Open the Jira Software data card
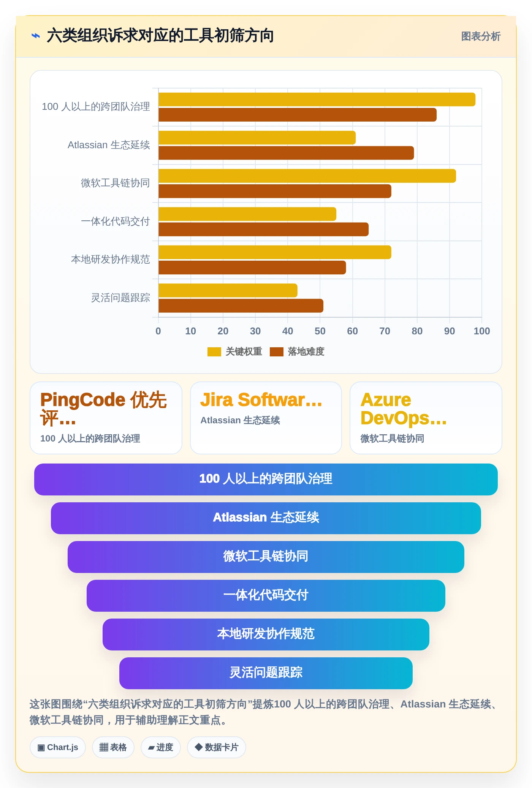The image size is (532, 788). [266, 418]
